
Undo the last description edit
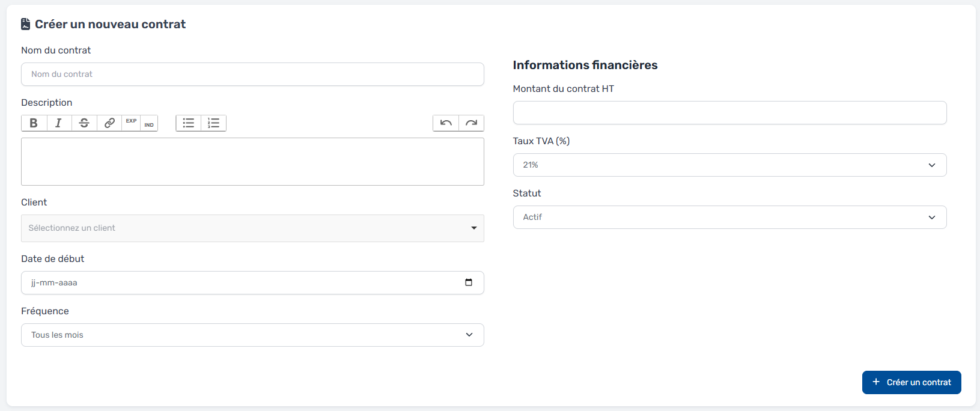[446, 123]
